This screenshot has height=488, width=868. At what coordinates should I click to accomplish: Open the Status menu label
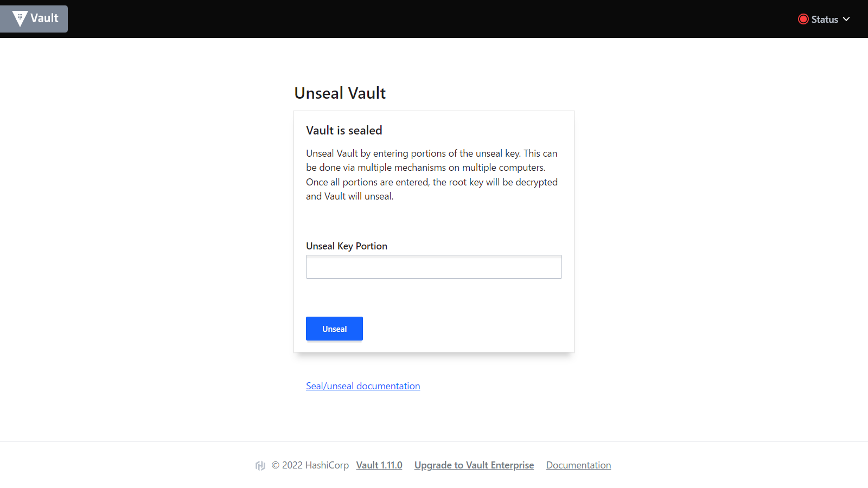[825, 20]
